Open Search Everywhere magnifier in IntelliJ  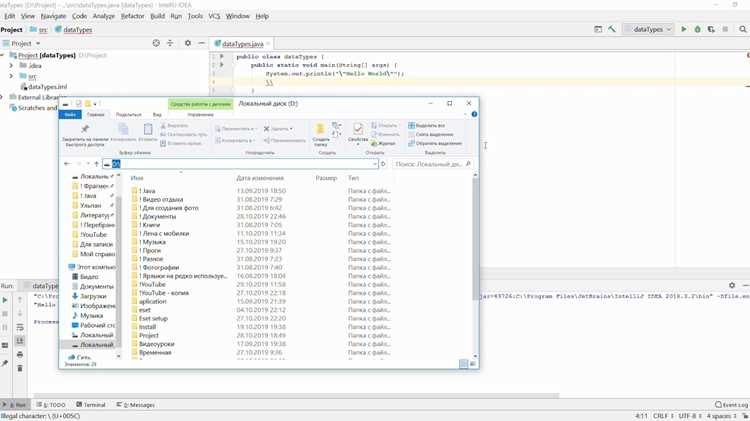pyautogui.click(x=743, y=29)
